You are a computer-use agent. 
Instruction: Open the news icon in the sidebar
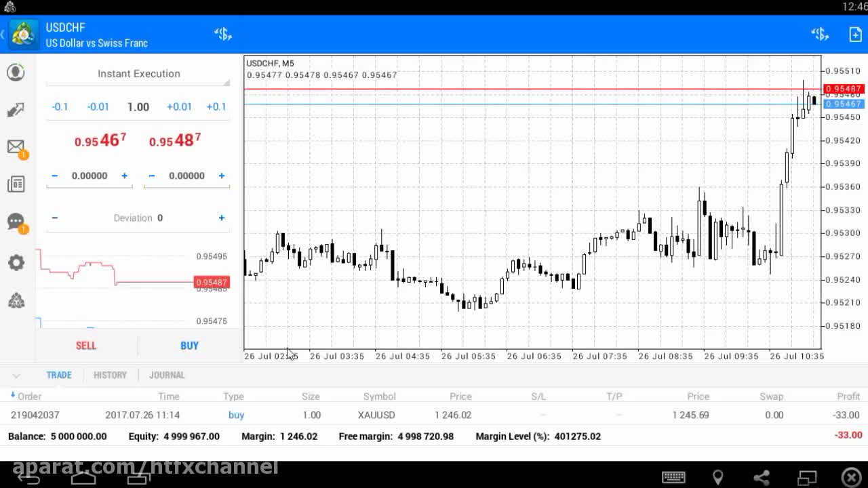pos(16,184)
